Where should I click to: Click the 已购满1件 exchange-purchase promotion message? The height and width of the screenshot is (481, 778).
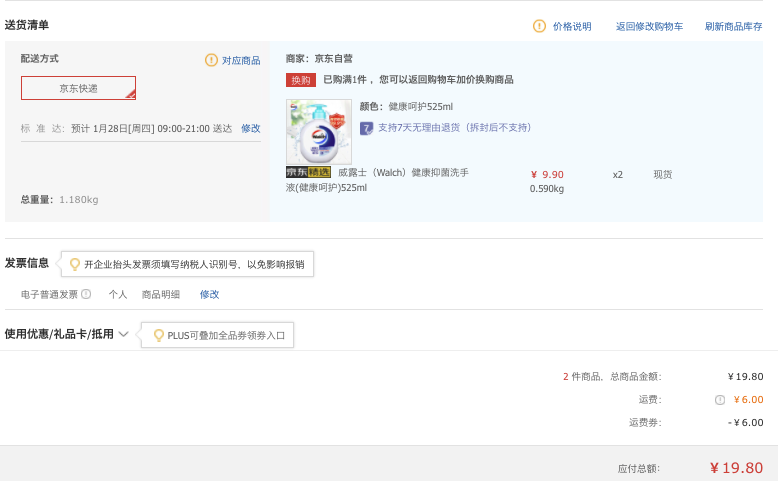[418, 79]
